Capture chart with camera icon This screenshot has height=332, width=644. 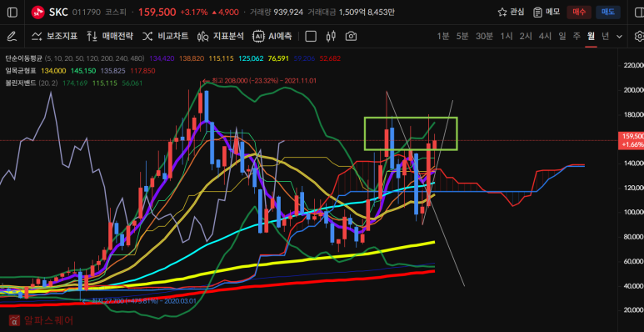tap(351, 36)
